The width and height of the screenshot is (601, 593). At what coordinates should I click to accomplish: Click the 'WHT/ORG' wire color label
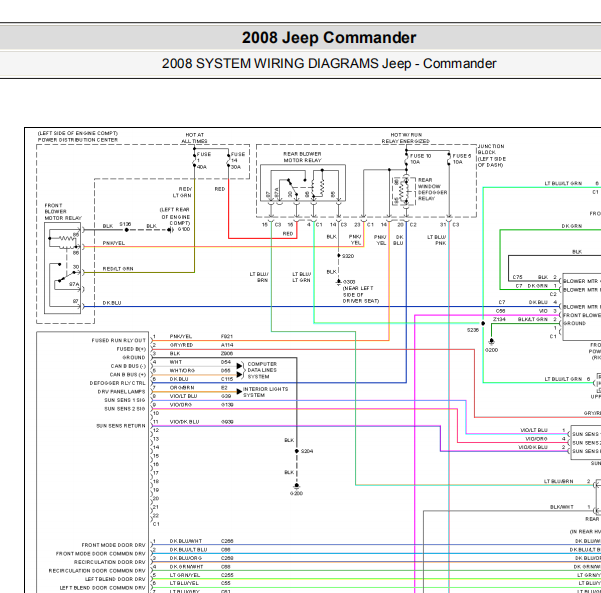click(182, 371)
